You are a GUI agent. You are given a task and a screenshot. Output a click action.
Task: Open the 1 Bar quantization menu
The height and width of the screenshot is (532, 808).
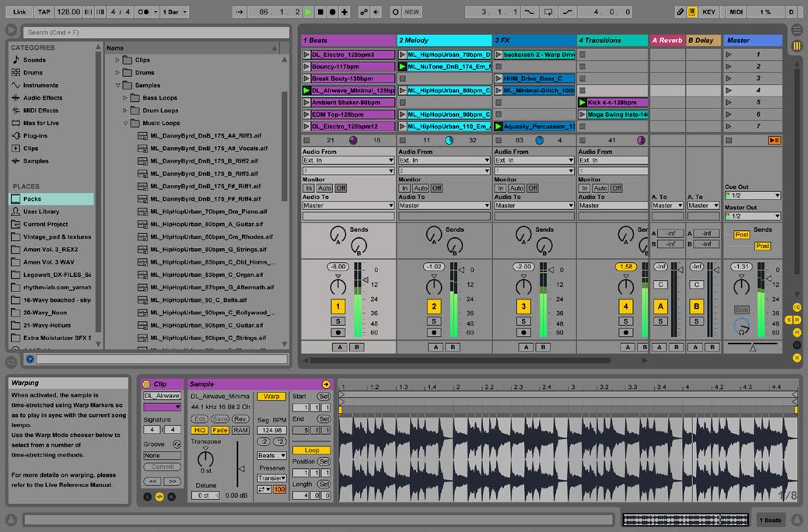174,12
